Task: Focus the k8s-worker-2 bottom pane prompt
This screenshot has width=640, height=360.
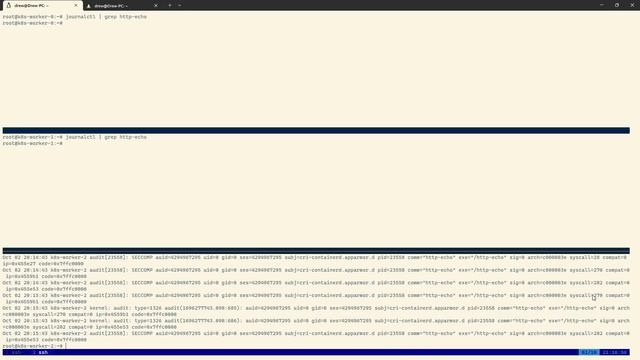Action: (34, 346)
